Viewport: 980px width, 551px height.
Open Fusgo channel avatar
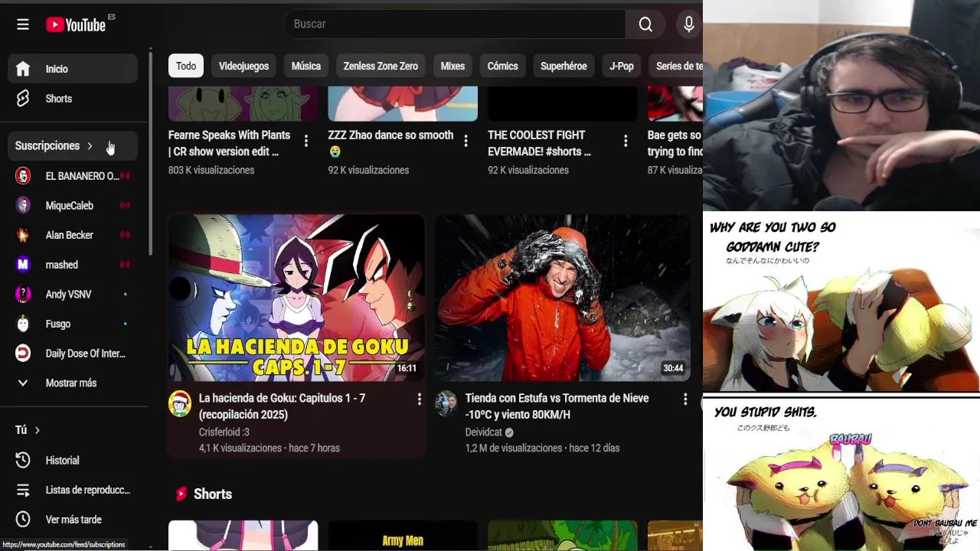tap(23, 324)
